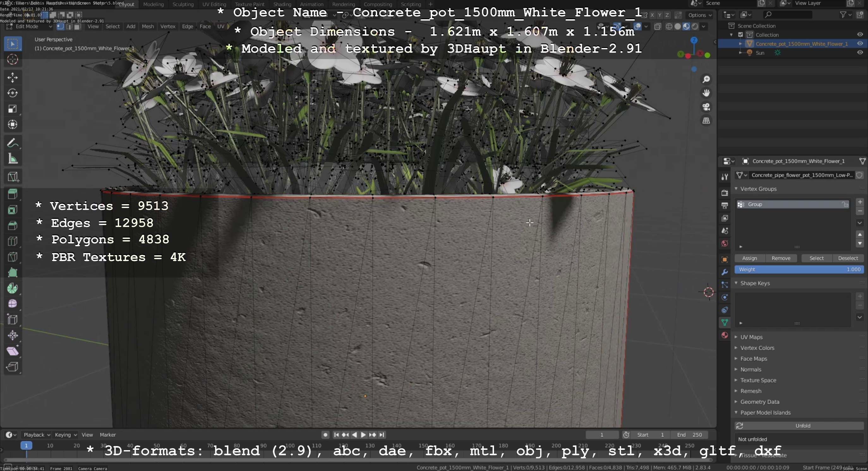Screen dimensions: 868x471
Task: Click the frame 1 playhead marker
Action: (x=26, y=445)
